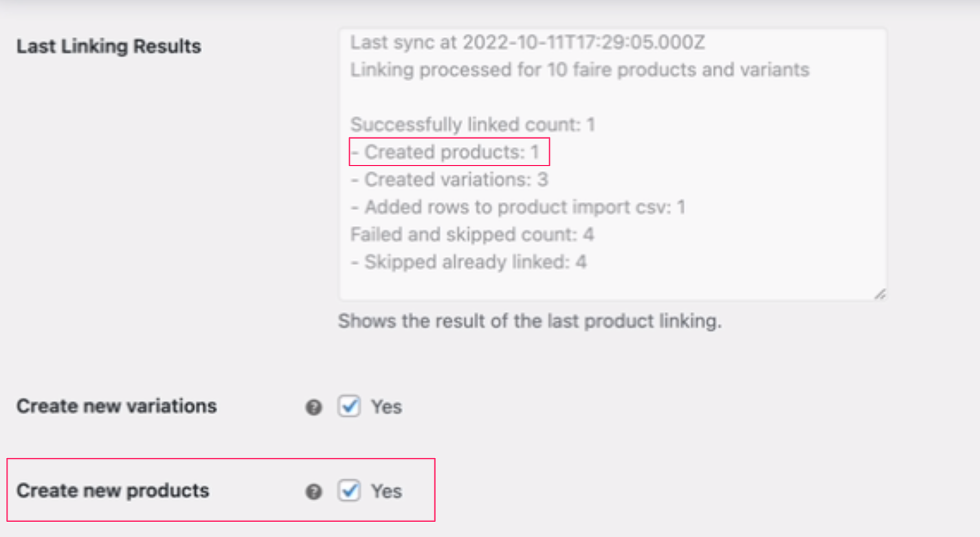Click the 'Linking processed for 10 faire products' line

[579, 70]
